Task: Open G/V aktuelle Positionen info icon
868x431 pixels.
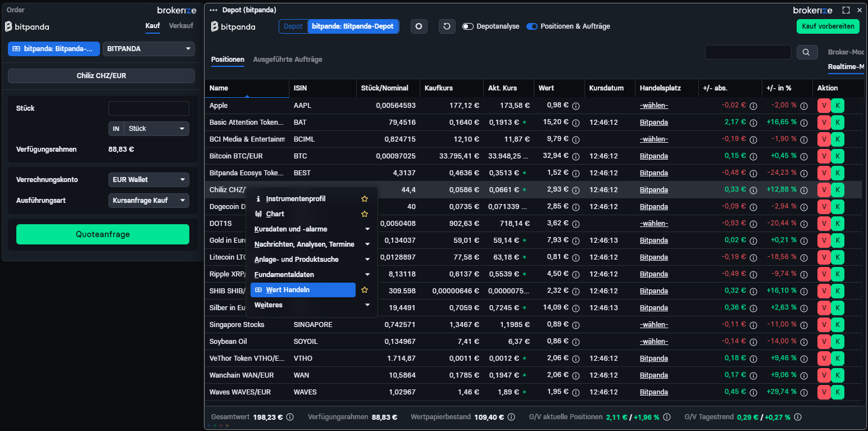Action: 667,417
